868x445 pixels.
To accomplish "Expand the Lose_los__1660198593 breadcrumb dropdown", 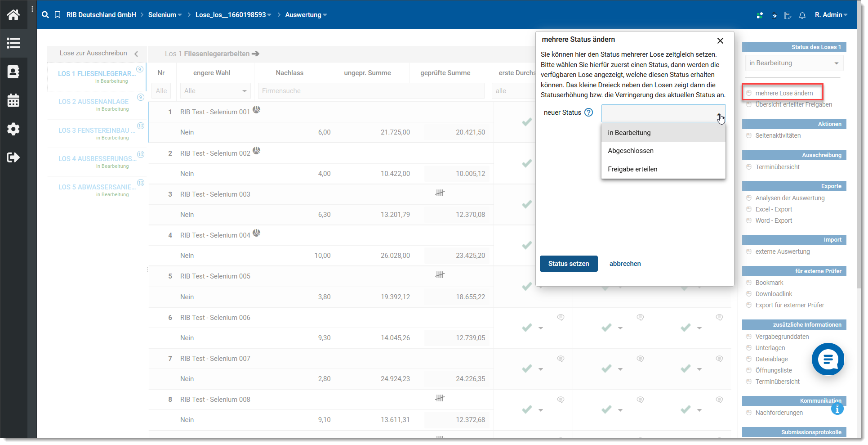I will pyautogui.click(x=269, y=15).
